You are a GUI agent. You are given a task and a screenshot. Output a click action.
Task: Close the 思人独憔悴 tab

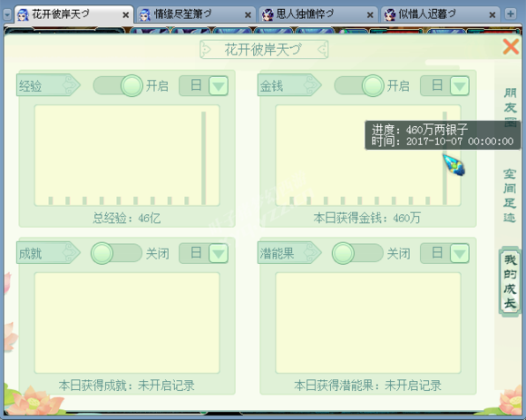tap(370, 15)
